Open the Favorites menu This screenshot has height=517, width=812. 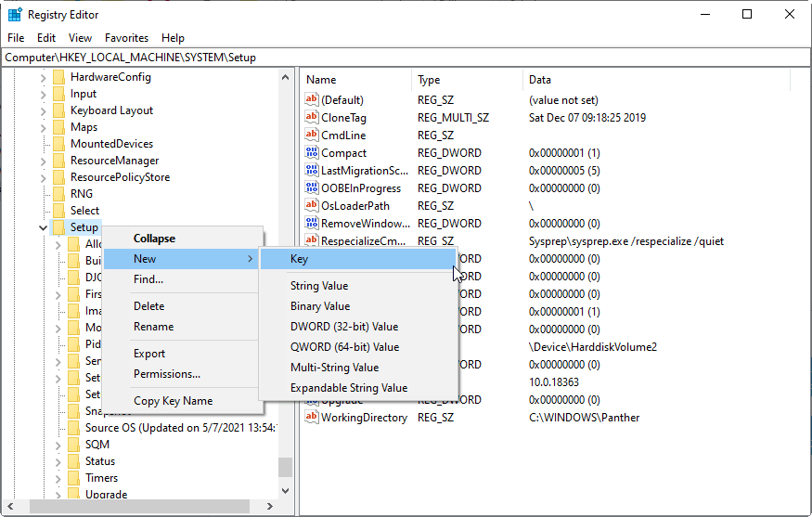coord(126,38)
